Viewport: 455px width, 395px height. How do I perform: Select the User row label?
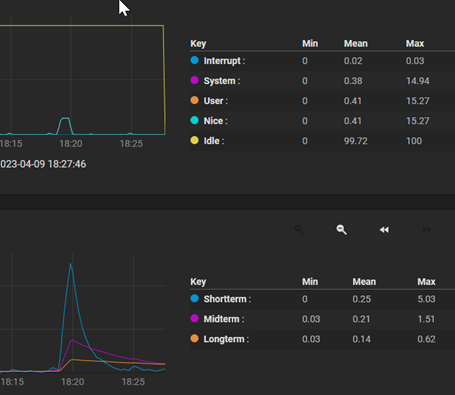(x=216, y=101)
